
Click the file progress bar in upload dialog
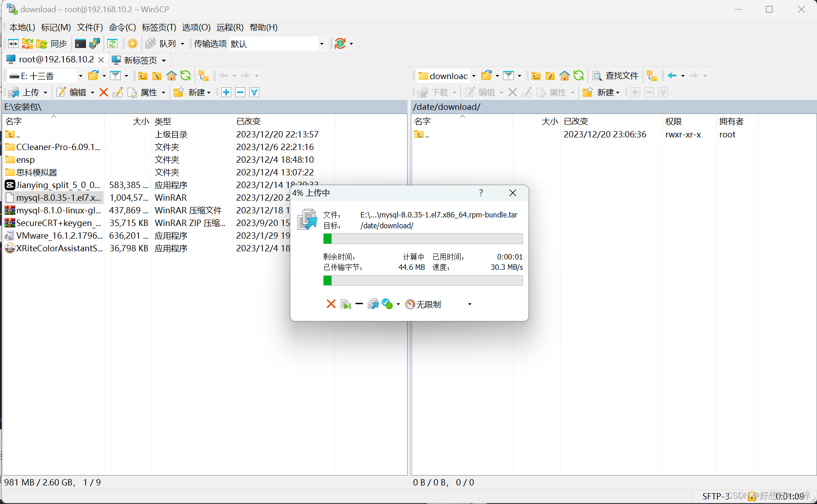[423, 239]
